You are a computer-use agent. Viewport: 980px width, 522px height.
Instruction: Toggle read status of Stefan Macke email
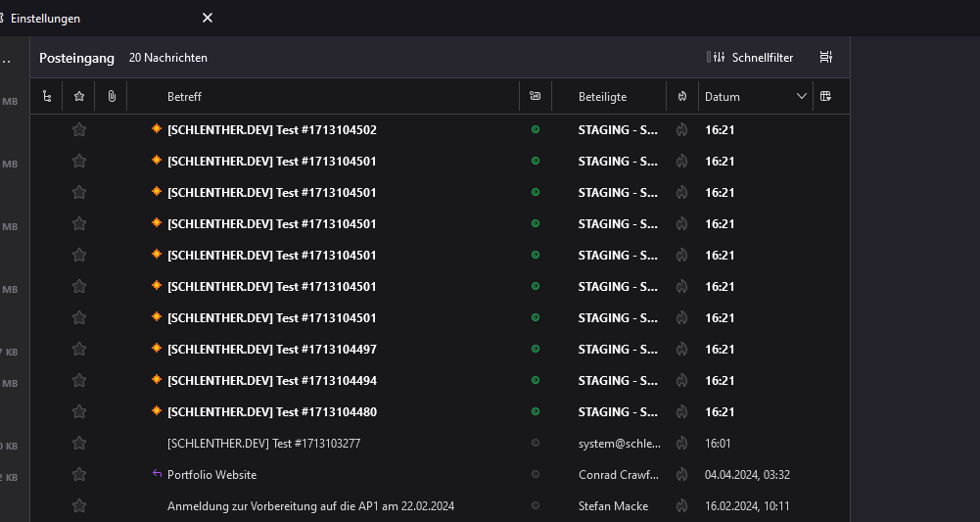click(535, 505)
